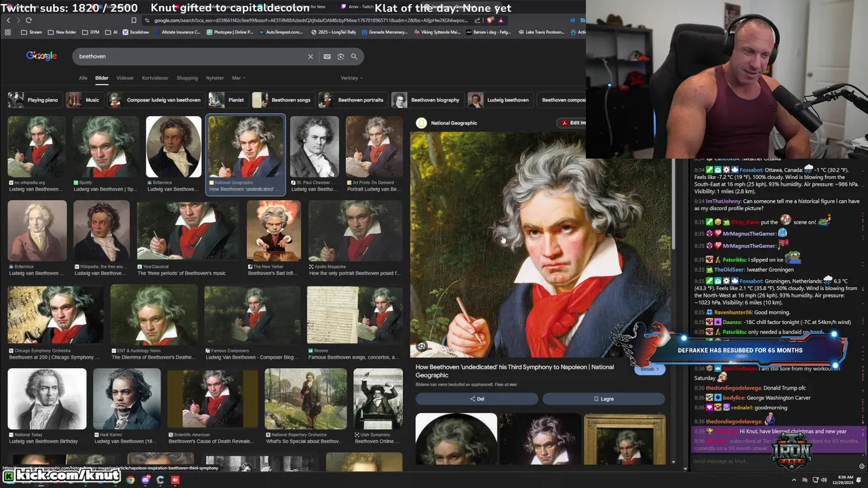This screenshot has width=868, height=488.
Task: Switch to the Nyheter tab
Action: coord(215,78)
